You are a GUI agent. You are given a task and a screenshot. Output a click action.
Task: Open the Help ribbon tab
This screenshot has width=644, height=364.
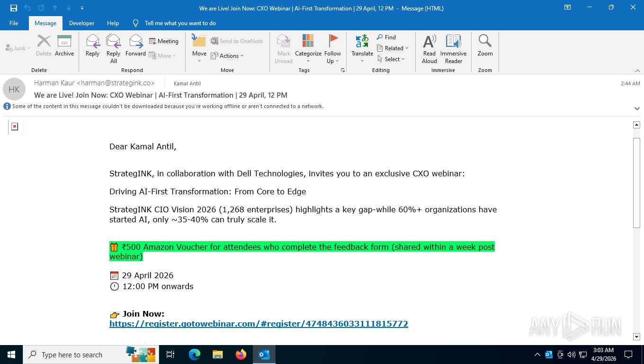click(113, 23)
